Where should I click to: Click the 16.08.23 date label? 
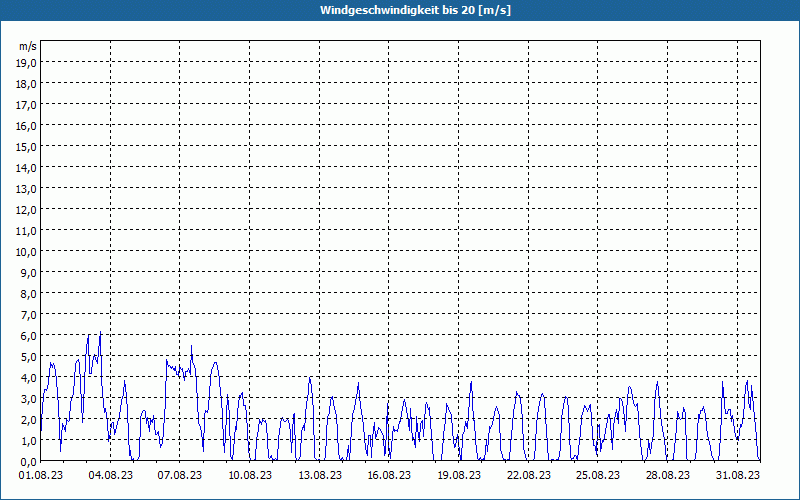click(389, 475)
